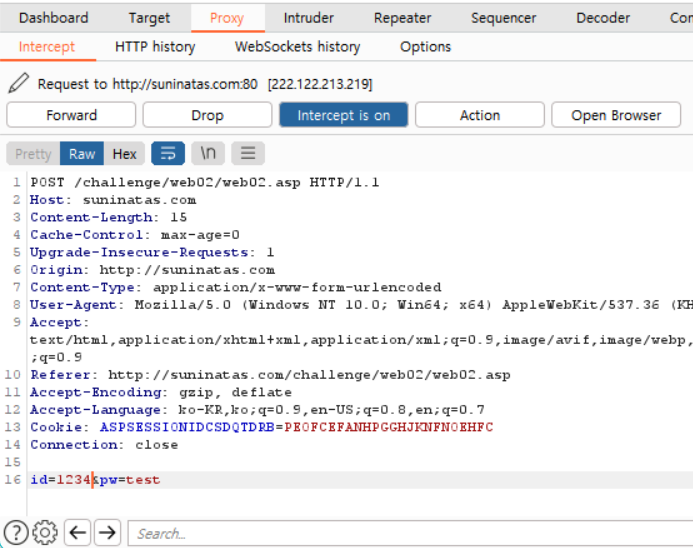Switch to the Intruder tab
Screen dimensions: 693x548
(x=308, y=18)
